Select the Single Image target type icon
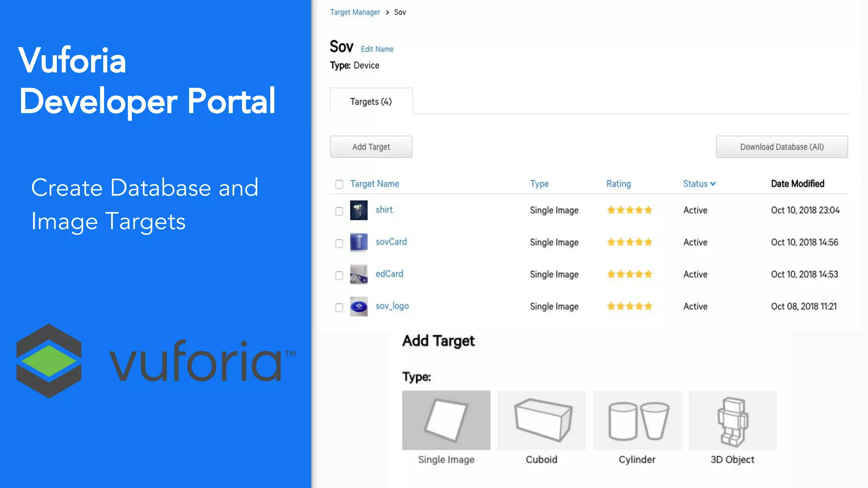The image size is (868, 488). 446,420
